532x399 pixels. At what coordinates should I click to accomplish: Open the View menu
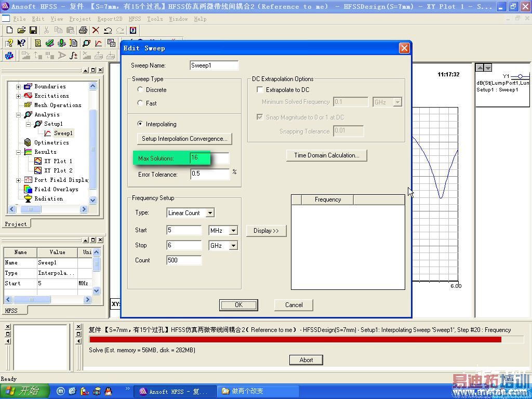[x=57, y=19]
